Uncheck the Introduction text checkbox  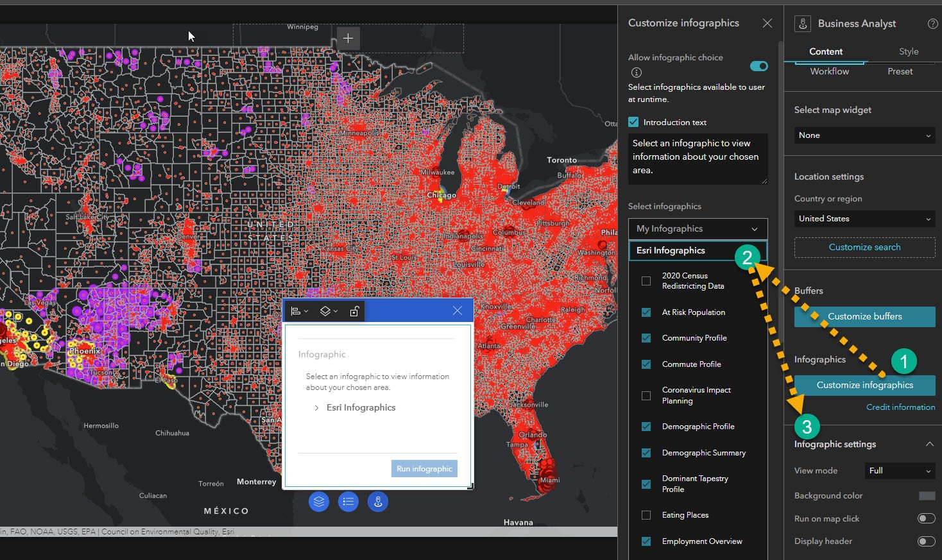point(633,122)
